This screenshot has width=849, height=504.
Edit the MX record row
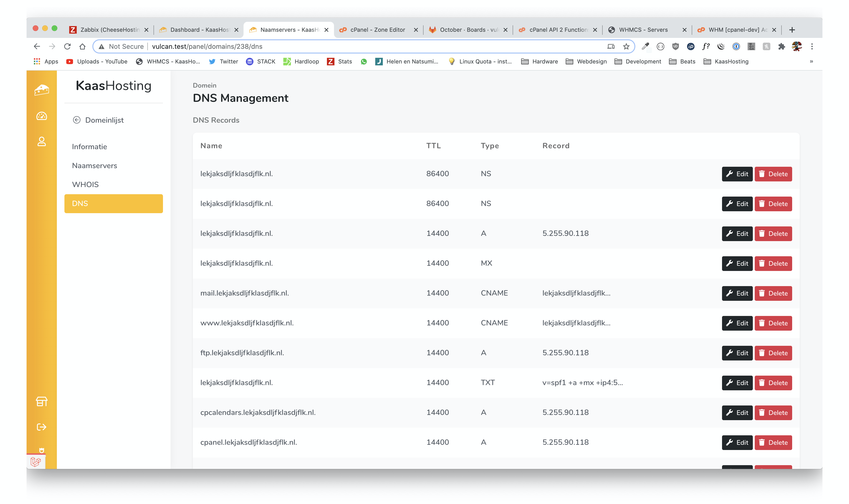click(x=737, y=264)
